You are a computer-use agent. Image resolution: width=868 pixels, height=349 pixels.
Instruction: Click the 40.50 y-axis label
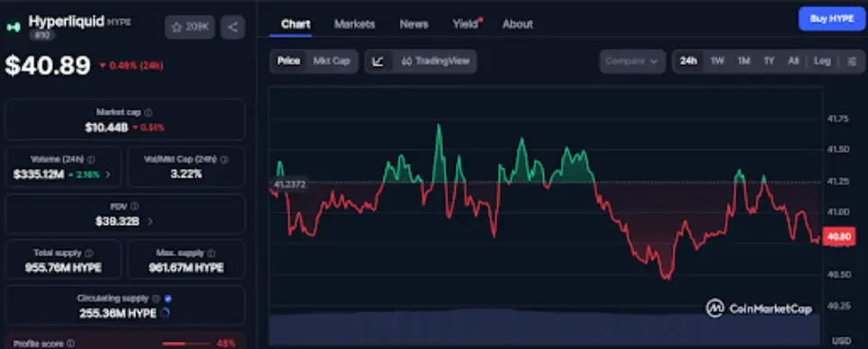(x=838, y=274)
